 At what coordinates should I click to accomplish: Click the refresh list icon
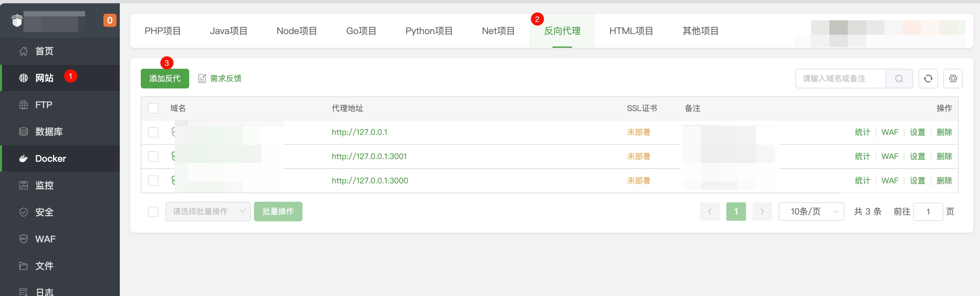928,78
